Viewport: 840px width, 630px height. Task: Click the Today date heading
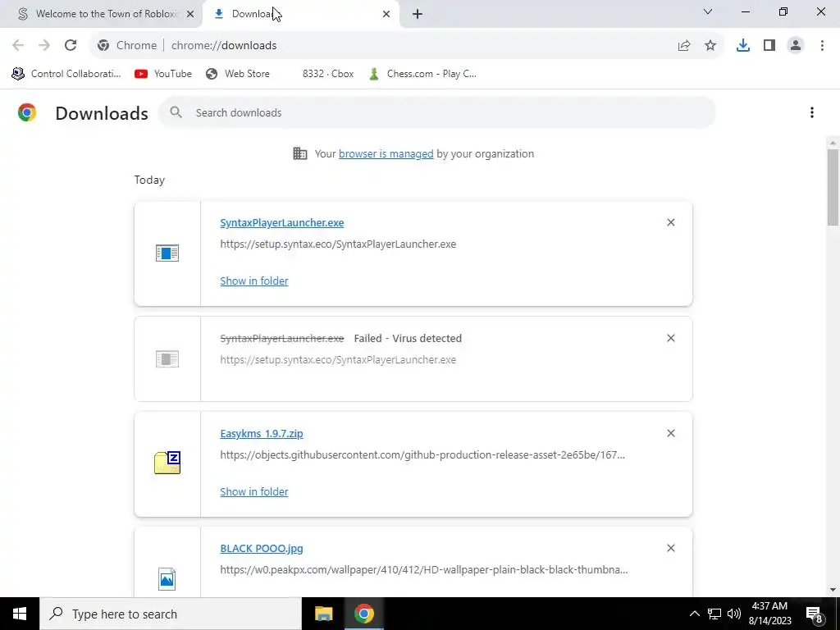point(149,180)
